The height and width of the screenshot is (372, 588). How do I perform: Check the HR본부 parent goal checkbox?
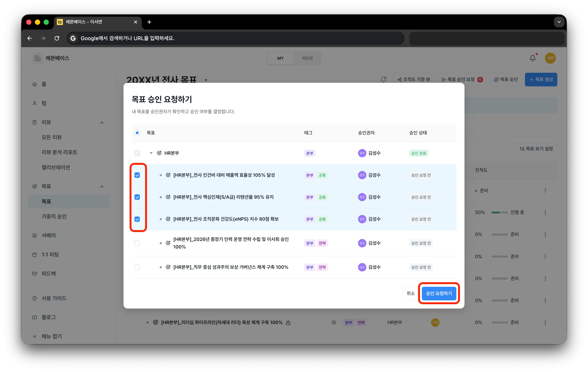click(137, 153)
